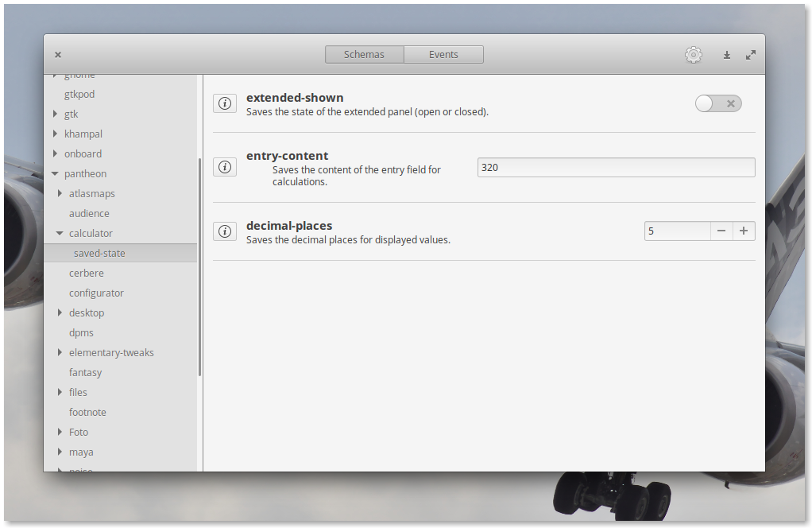This screenshot has height=528, width=812.
Task: Select the configurator schema in sidebar
Action: (96, 293)
